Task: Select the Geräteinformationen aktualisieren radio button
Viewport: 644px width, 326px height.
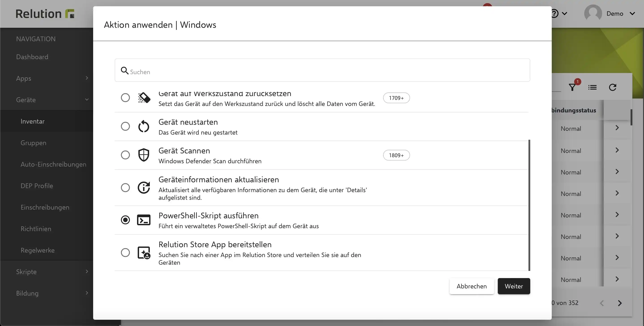Action: pos(125,187)
